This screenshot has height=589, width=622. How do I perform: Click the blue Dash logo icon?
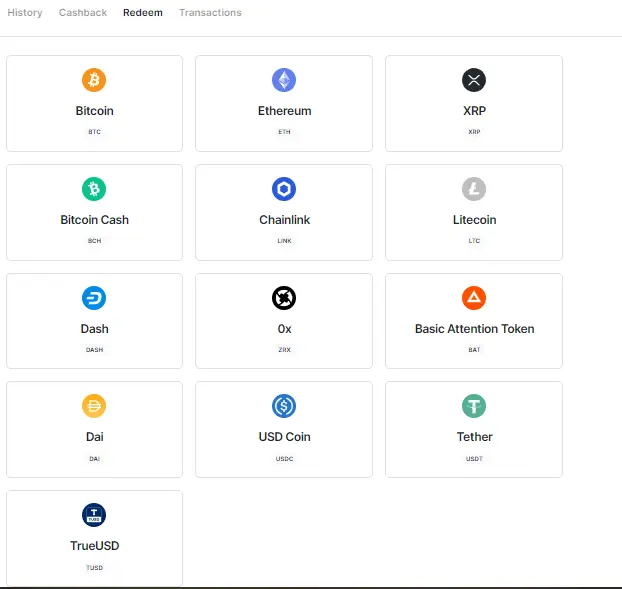94,298
